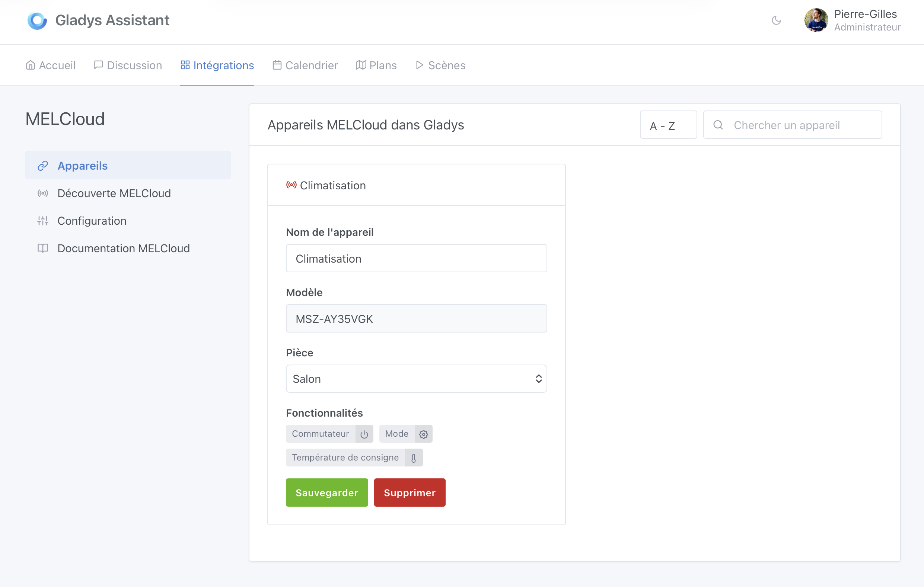The height and width of the screenshot is (587, 924).
Task: Switch to the Calendrier tab
Action: [x=305, y=65]
